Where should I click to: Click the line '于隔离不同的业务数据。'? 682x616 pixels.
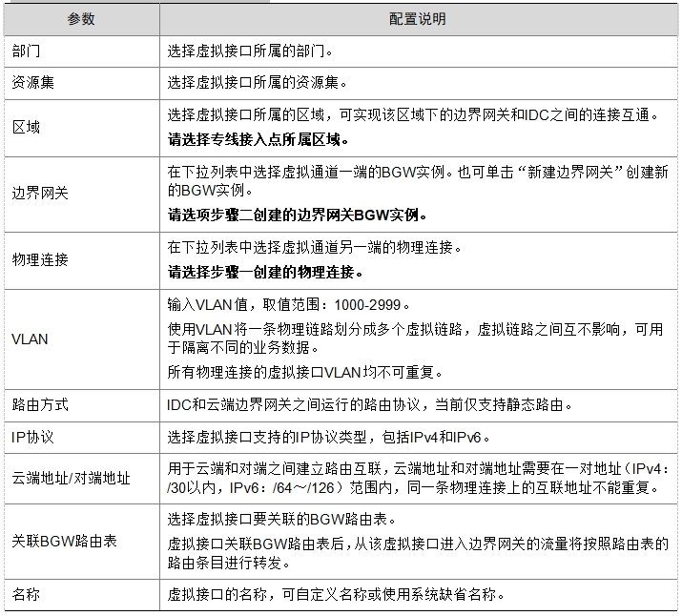point(243,348)
